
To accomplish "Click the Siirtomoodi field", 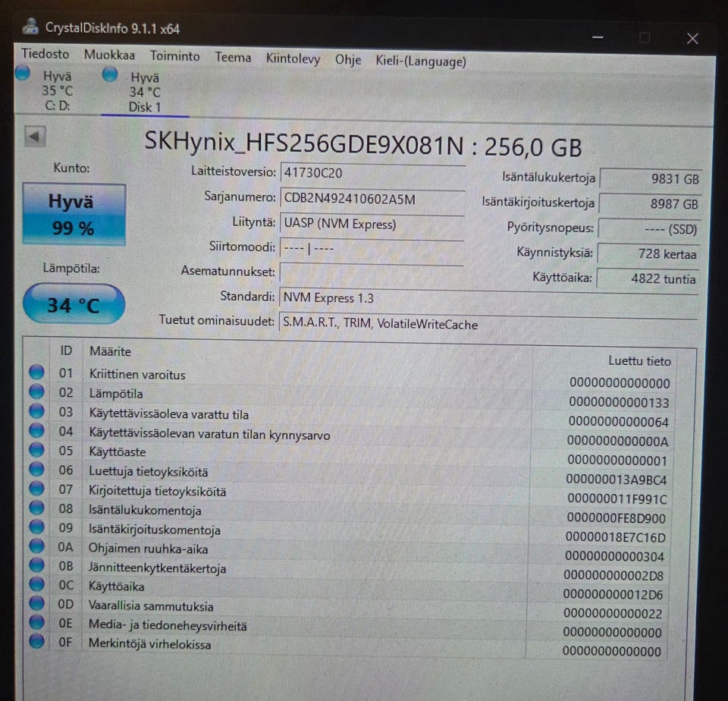I will 372,248.
